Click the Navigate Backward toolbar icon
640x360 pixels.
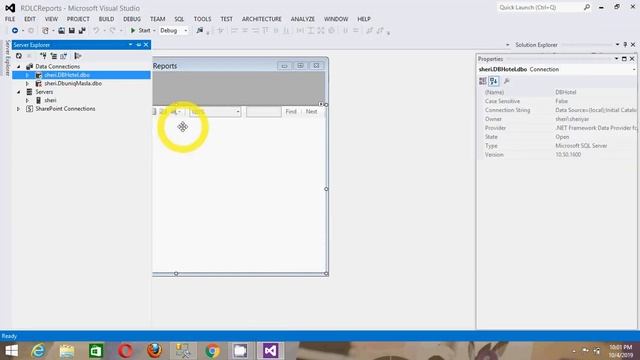tap(15, 30)
